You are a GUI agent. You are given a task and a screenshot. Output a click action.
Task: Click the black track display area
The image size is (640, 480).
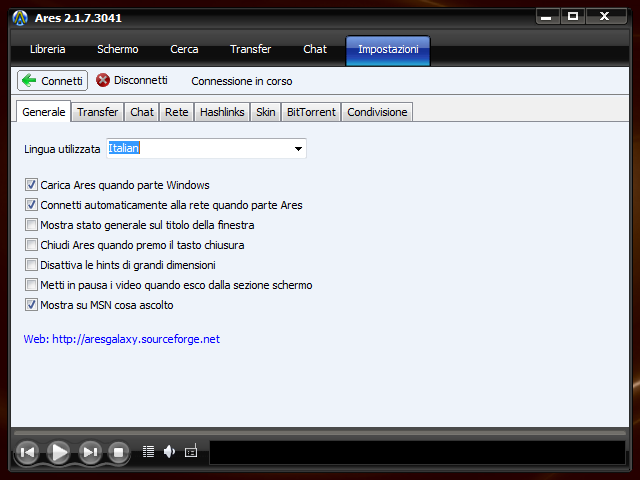coord(417,452)
